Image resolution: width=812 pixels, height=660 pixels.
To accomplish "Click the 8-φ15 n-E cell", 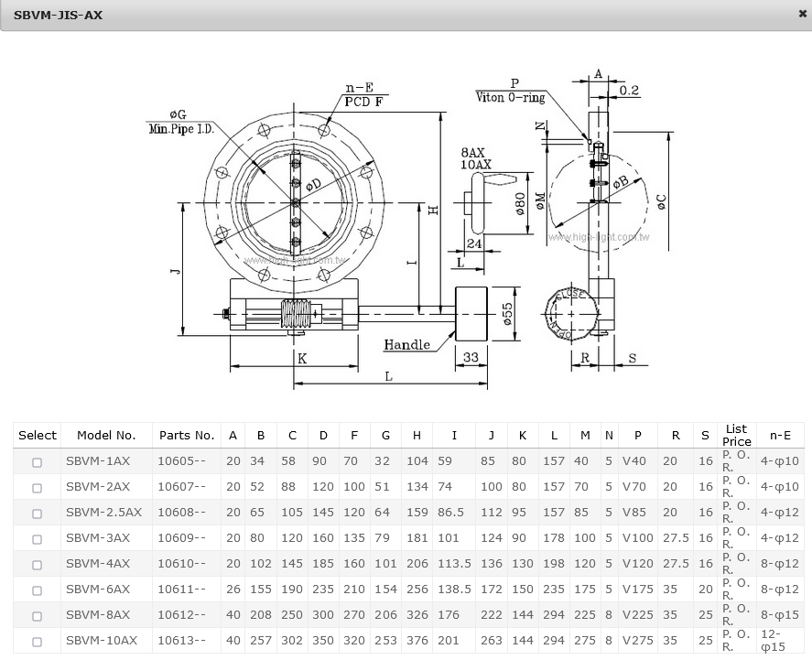I will pyautogui.click(x=780, y=614).
